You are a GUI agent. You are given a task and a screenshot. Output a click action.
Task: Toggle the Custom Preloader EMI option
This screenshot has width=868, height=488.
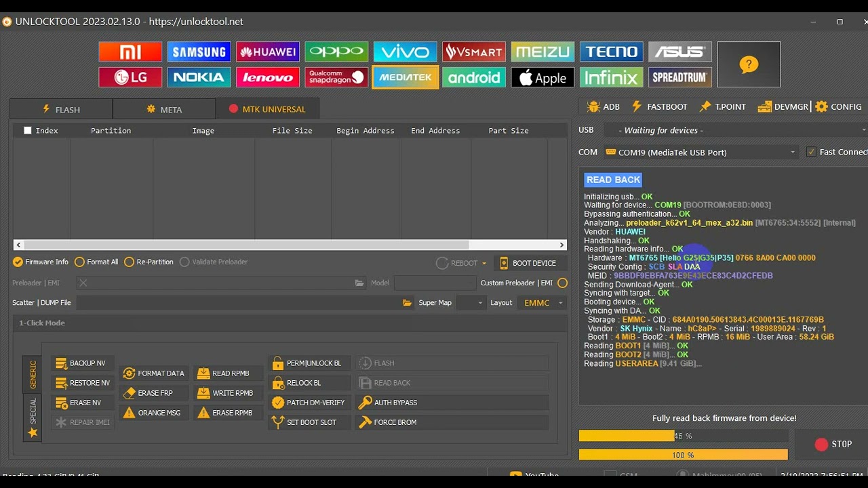click(x=562, y=283)
